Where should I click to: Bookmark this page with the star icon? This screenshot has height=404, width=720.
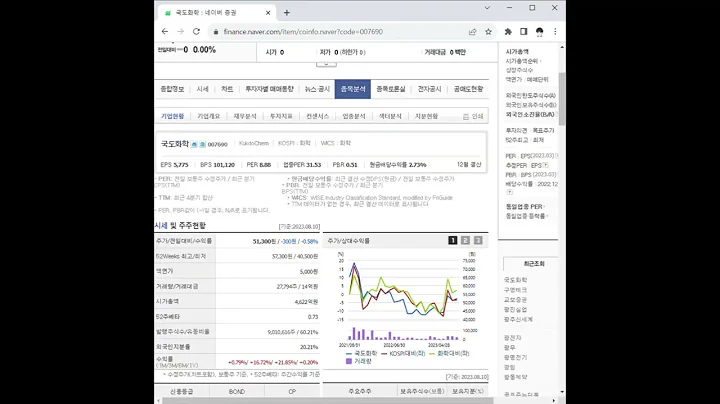pyautogui.click(x=488, y=32)
